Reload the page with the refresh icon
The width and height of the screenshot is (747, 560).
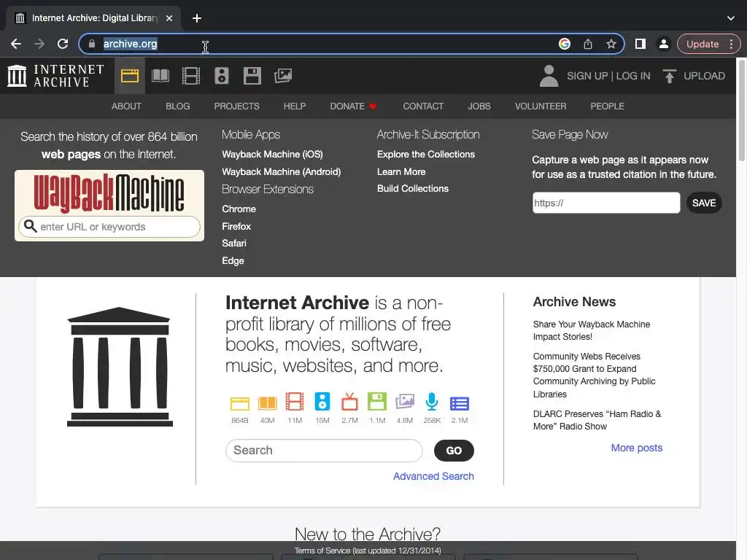[63, 44]
